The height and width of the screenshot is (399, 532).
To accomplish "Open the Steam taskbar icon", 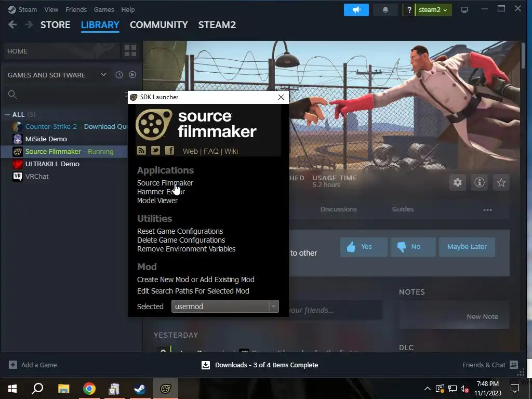I will pyautogui.click(x=140, y=389).
